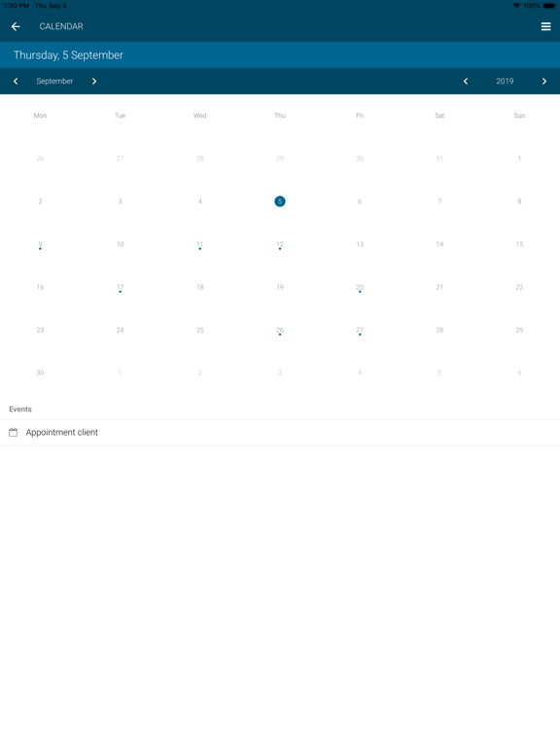This screenshot has width=560, height=747.
Task: Select day 22 Sunday
Action: click(519, 287)
